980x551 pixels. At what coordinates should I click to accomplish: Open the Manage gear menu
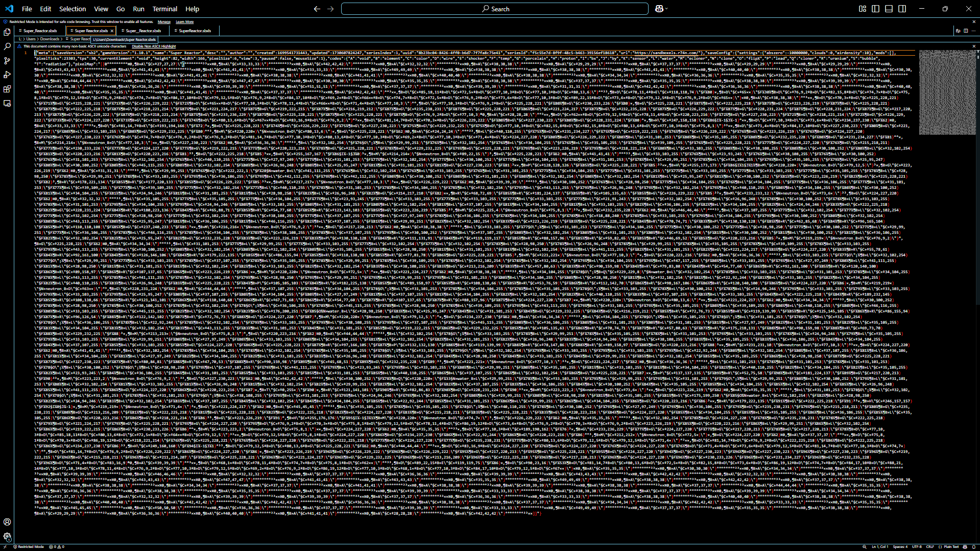tap(7, 536)
